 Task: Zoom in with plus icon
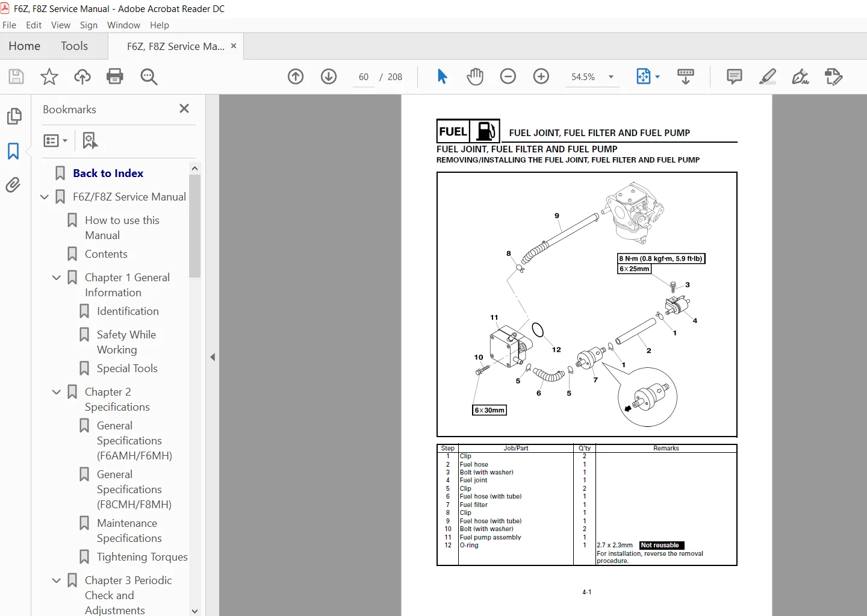541,76
